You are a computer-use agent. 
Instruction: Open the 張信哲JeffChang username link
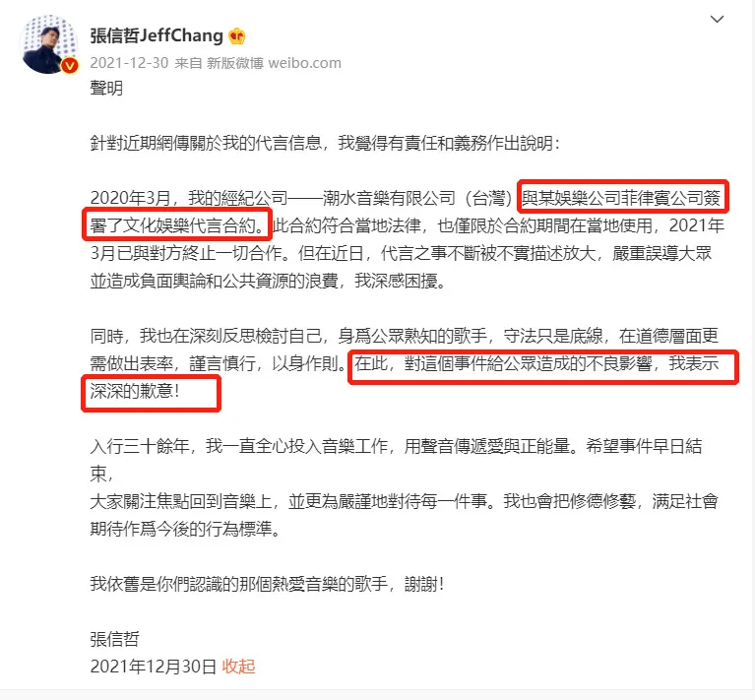(x=157, y=36)
